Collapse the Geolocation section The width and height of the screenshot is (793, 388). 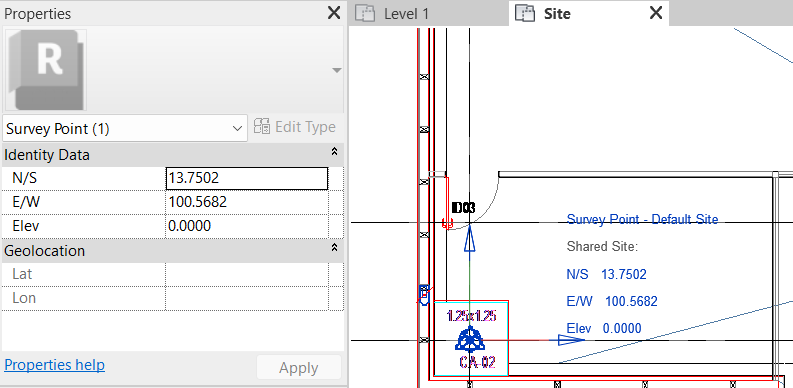click(334, 247)
